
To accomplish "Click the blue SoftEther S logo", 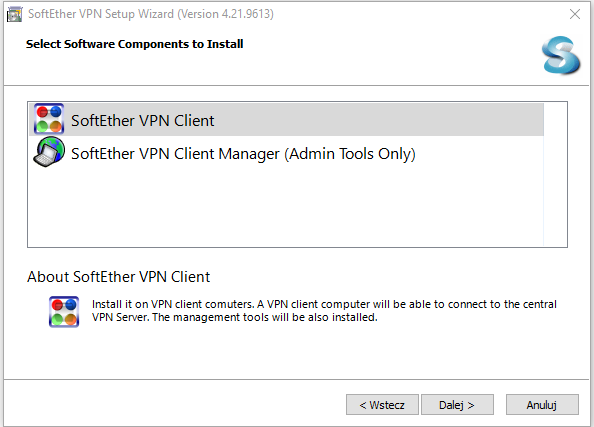I will pos(561,55).
